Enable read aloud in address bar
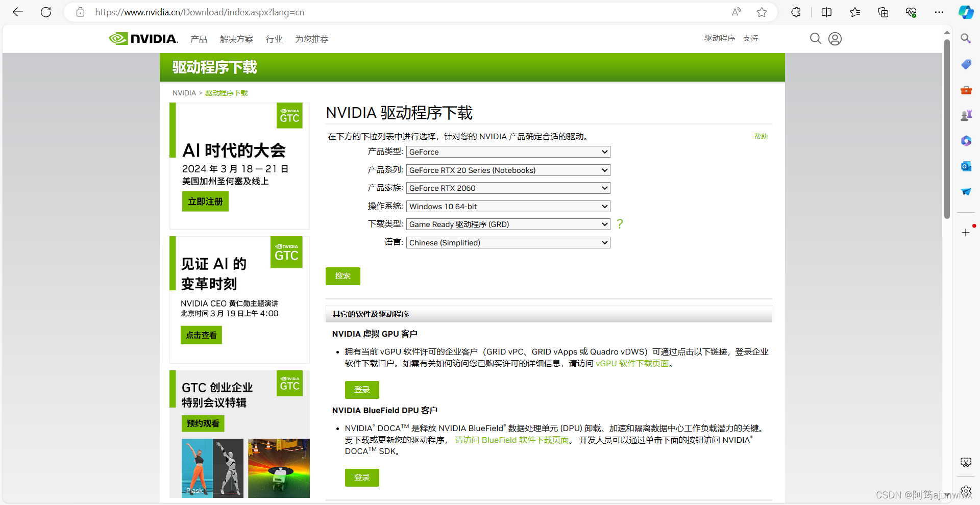 (736, 12)
